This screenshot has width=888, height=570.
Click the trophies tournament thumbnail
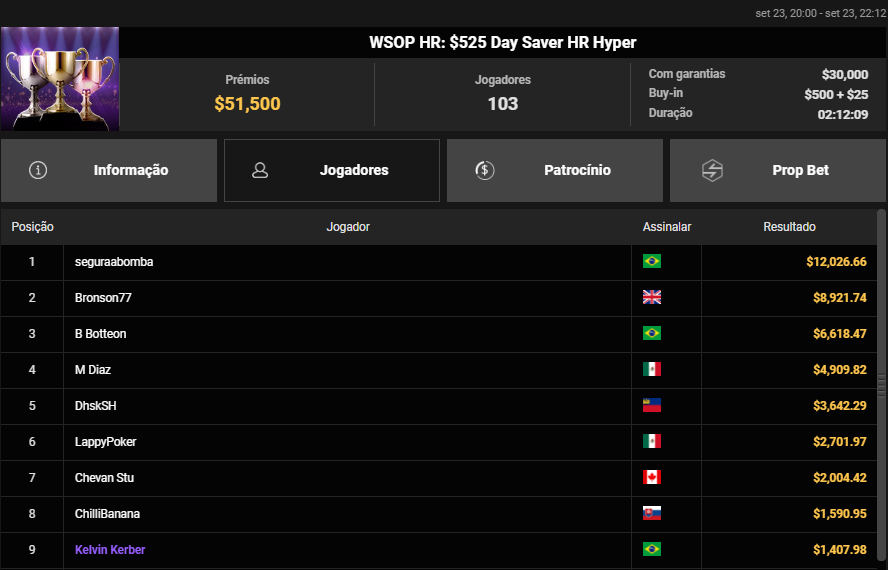coord(60,79)
